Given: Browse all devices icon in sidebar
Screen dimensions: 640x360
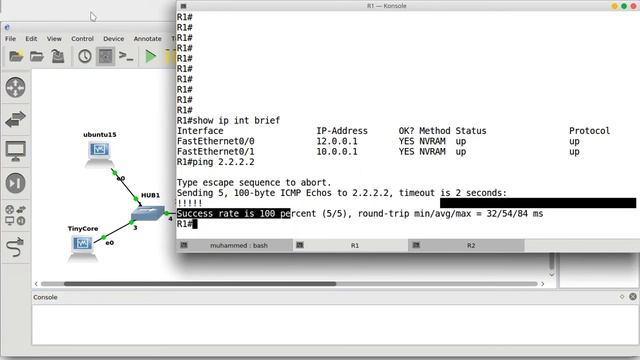Looking at the screenshot, I should coord(16,215).
